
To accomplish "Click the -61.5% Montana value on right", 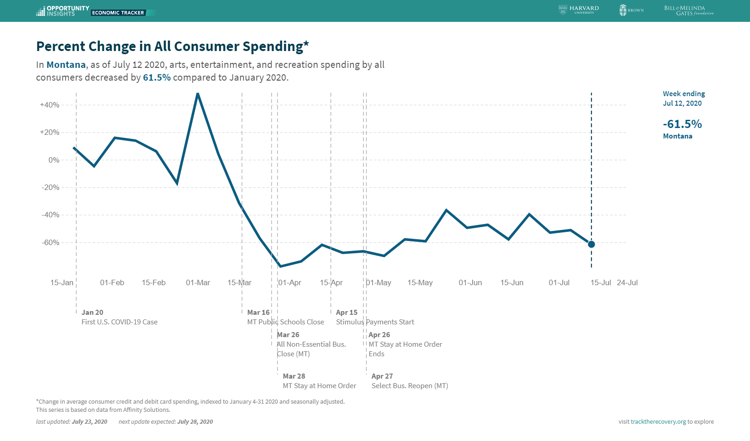I will click(x=682, y=124).
